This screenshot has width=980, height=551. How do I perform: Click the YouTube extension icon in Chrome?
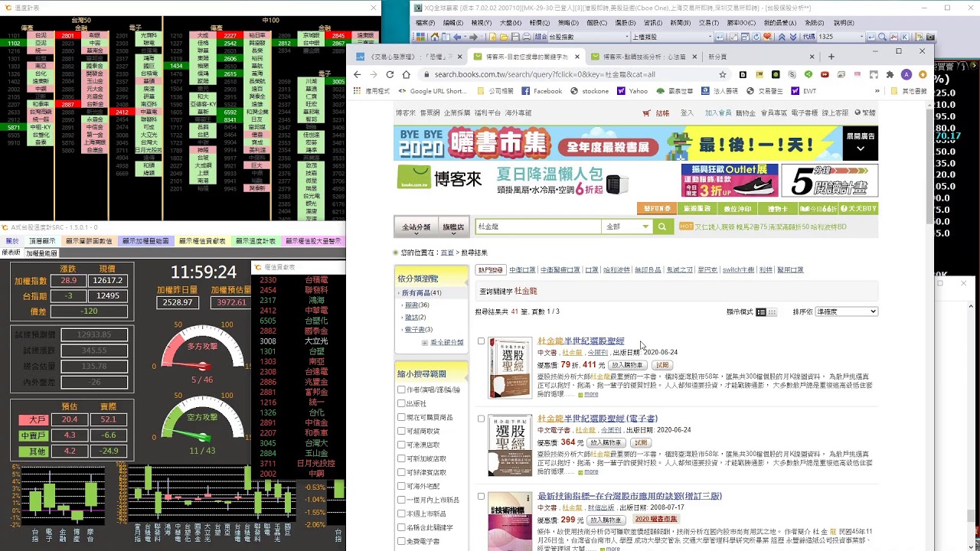click(x=825, y=74)
